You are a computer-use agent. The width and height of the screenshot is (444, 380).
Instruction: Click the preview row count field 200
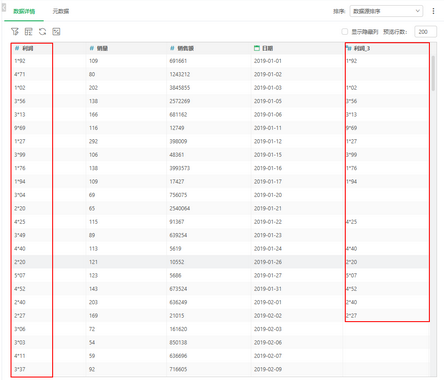(425, 32)
